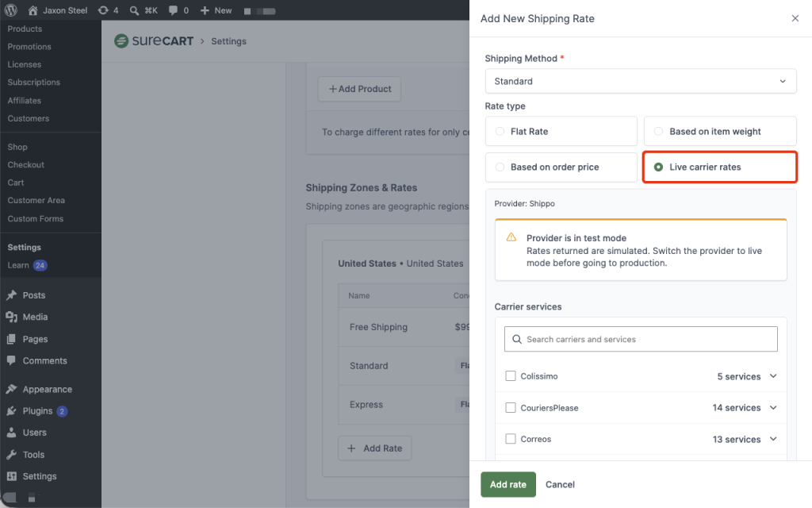Check the Correos carrier checkbox
Image resolution: width=812 pixels, height=508 pixels.
click(511, 438)
